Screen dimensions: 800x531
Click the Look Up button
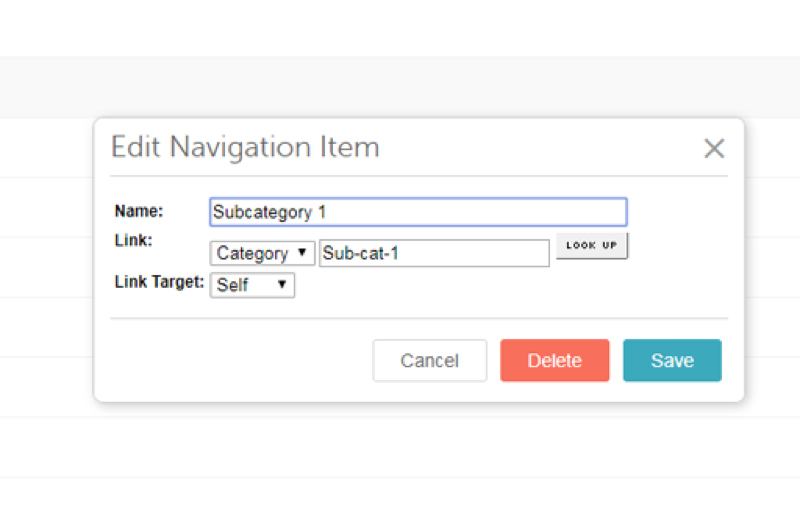(592, 245)
